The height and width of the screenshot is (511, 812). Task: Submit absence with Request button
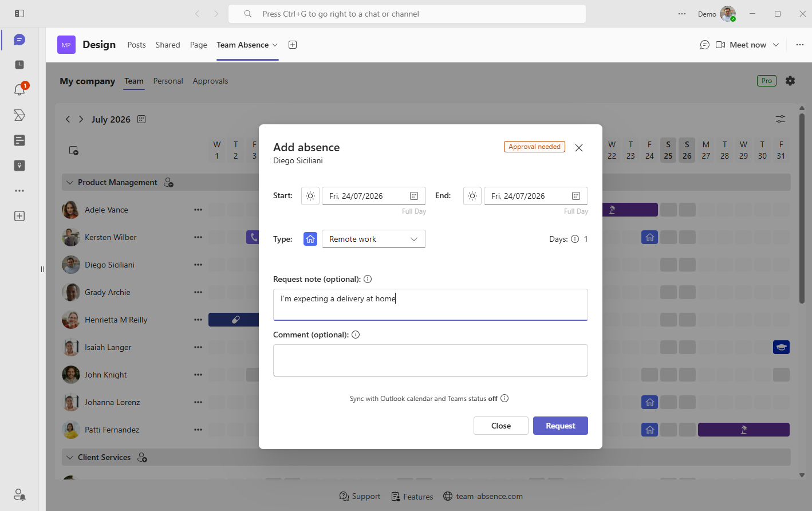pos(561,426)
